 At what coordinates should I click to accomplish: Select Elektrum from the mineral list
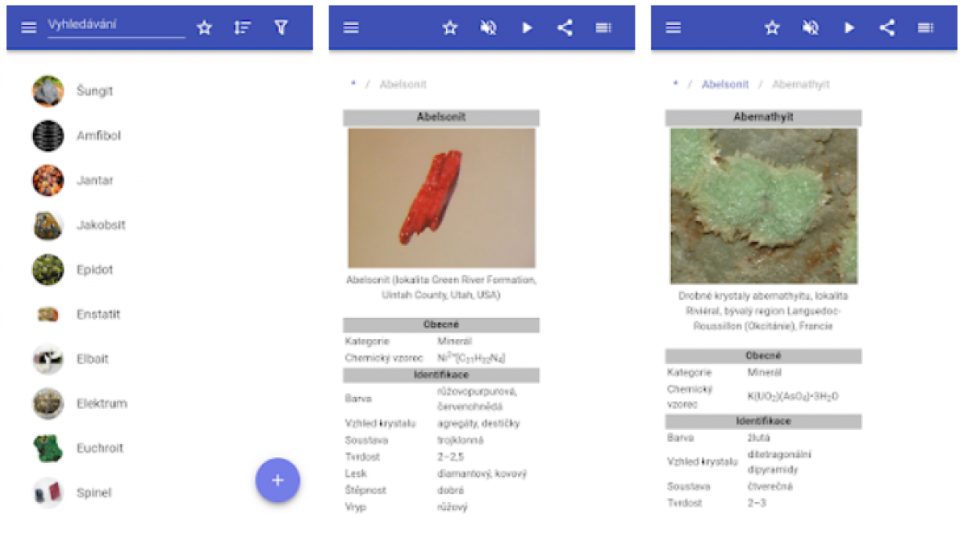click(x=101, y=403)
